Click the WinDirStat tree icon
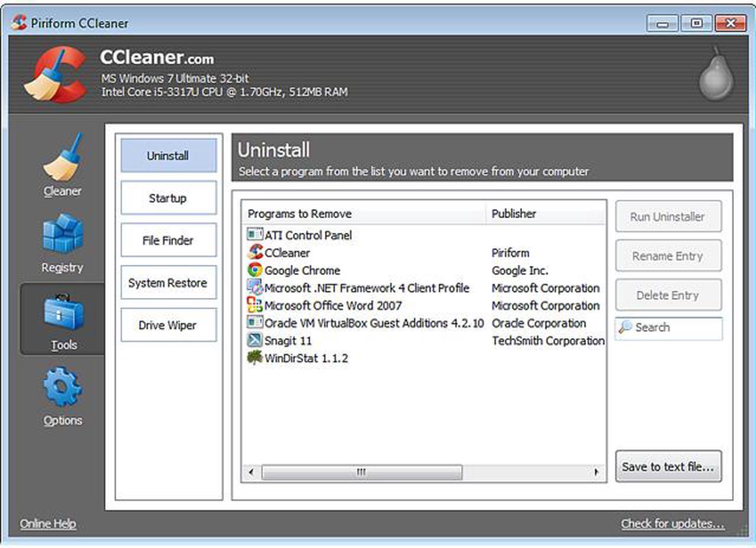 [255, 358]
